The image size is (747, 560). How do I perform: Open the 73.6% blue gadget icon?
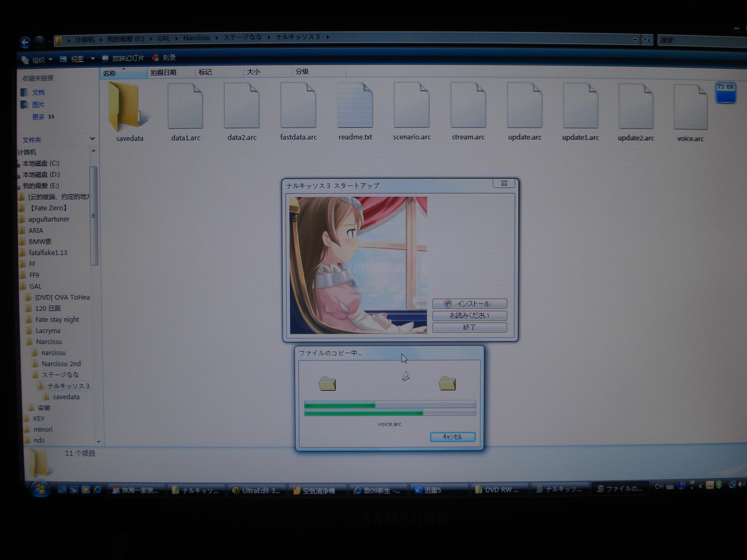[x=725, y=93]
